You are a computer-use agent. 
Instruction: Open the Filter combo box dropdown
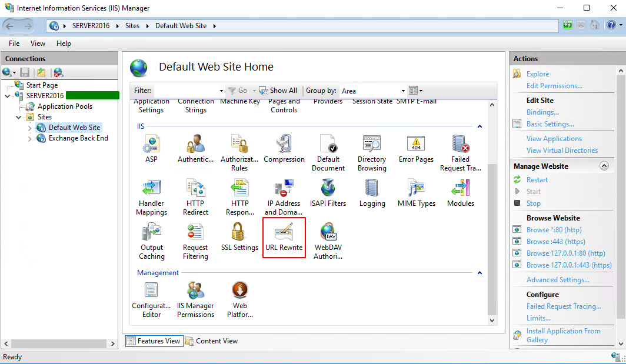click(x=221, y=91)
